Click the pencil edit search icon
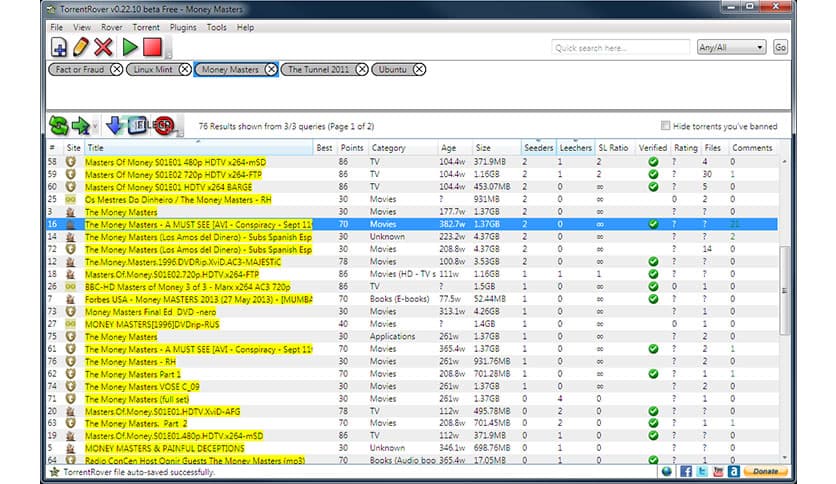This screenshot has width=836, height=484. pyautogui.click(x=81, y=47)
